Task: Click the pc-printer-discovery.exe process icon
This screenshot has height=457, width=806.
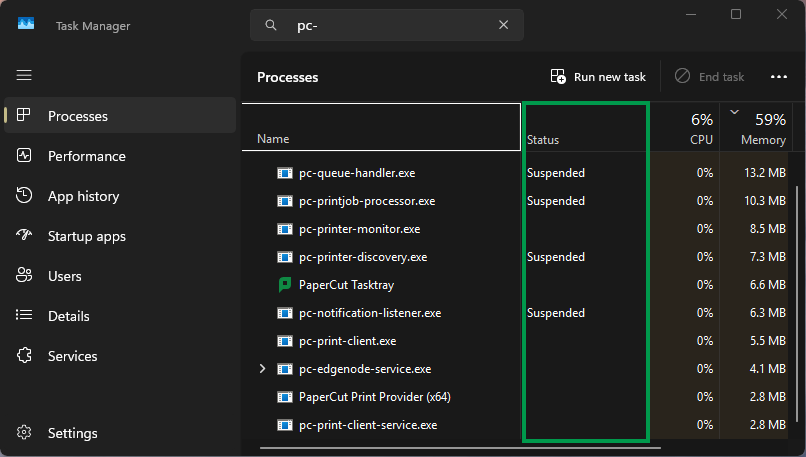Action: pos(285,257)
